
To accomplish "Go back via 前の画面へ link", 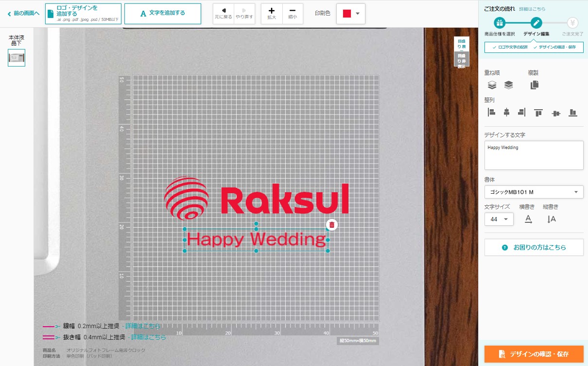I will [23, 14].
